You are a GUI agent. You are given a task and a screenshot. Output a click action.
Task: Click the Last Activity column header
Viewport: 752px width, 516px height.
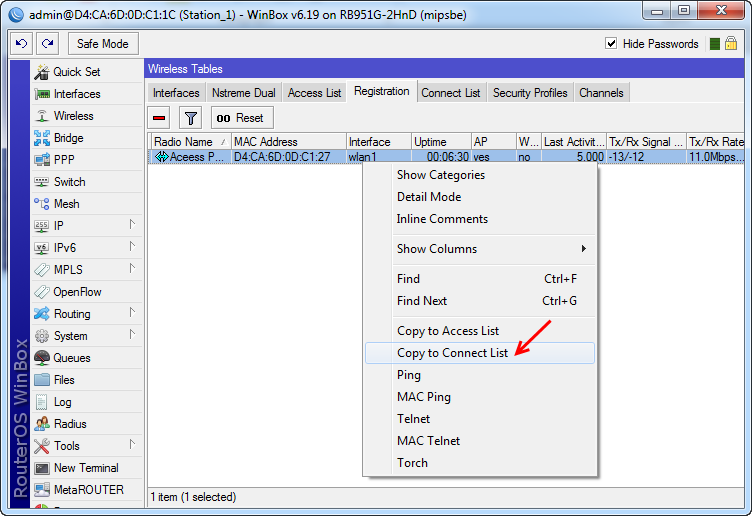pos(574,142)
